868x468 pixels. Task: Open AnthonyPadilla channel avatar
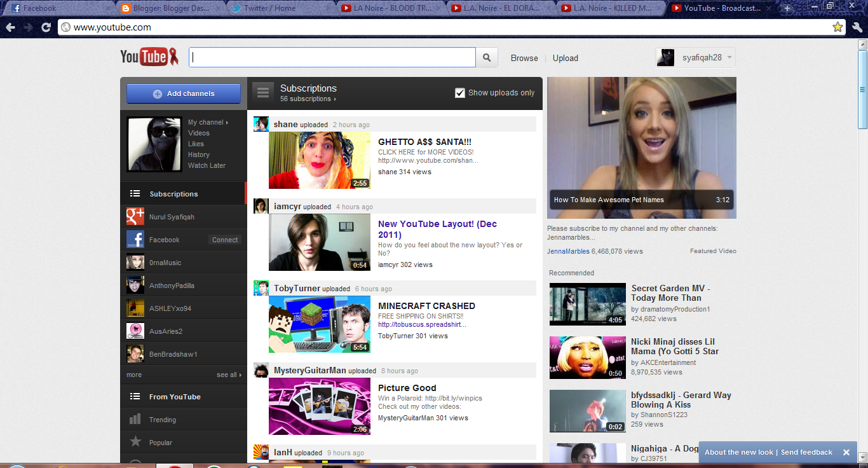(x=135, y=286)
